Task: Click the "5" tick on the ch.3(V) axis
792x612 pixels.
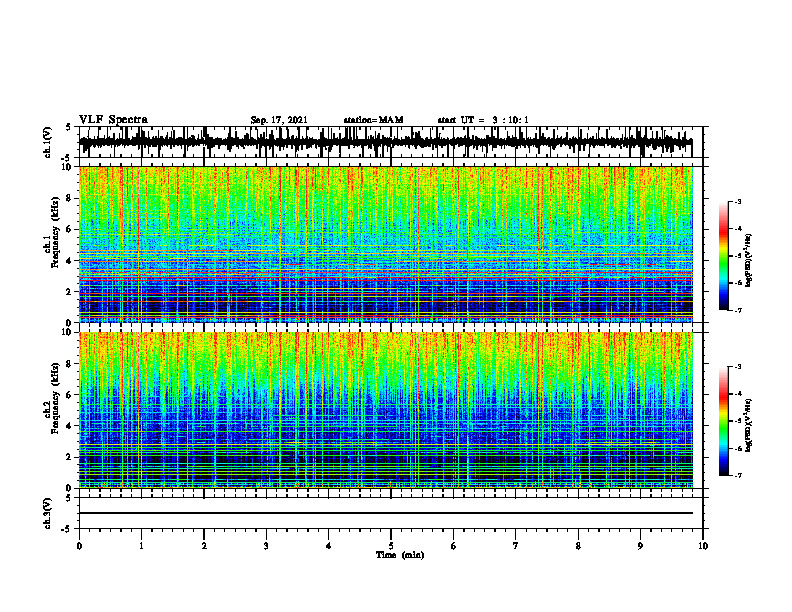Action: pyautogui.click(x=69, y=498)
